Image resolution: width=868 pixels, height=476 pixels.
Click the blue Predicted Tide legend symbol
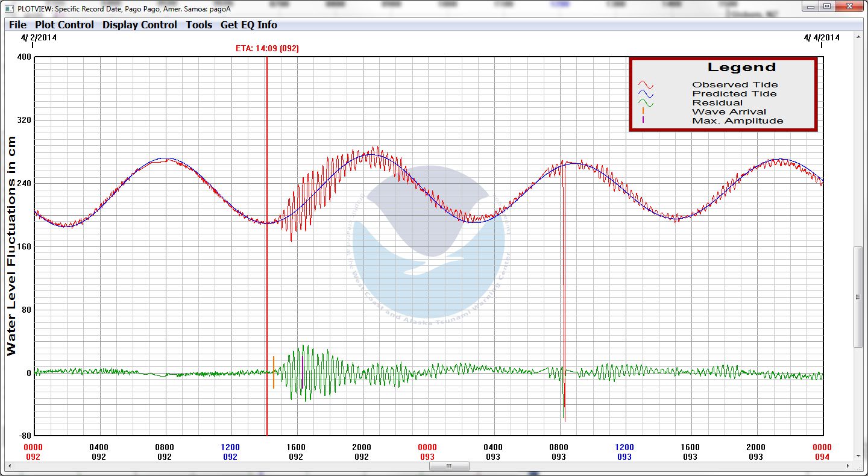pos(646,94)
